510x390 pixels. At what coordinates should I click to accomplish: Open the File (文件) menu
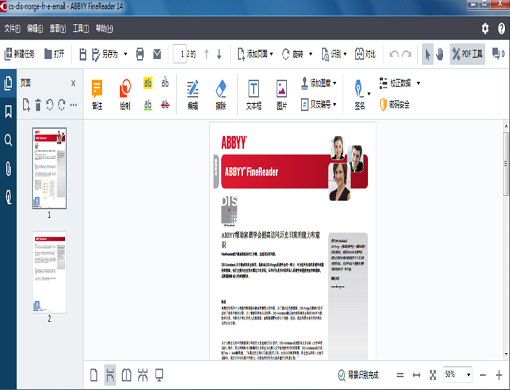point(12,29)
